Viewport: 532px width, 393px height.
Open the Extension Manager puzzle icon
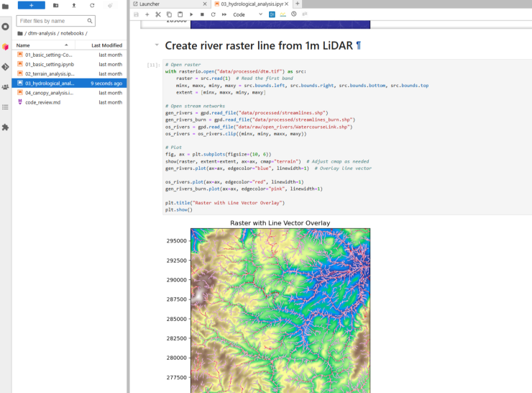(6, 127)
